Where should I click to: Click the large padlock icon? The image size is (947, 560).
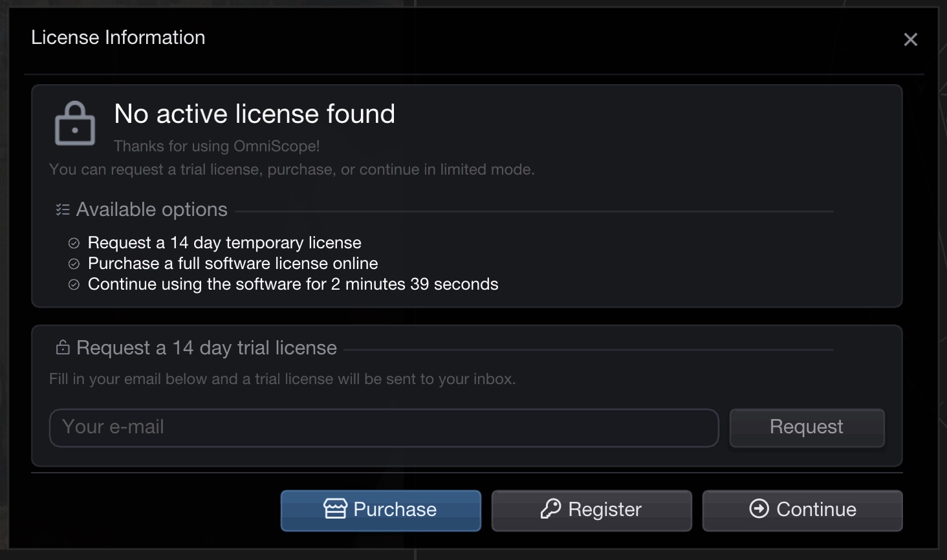pos(75,124)
